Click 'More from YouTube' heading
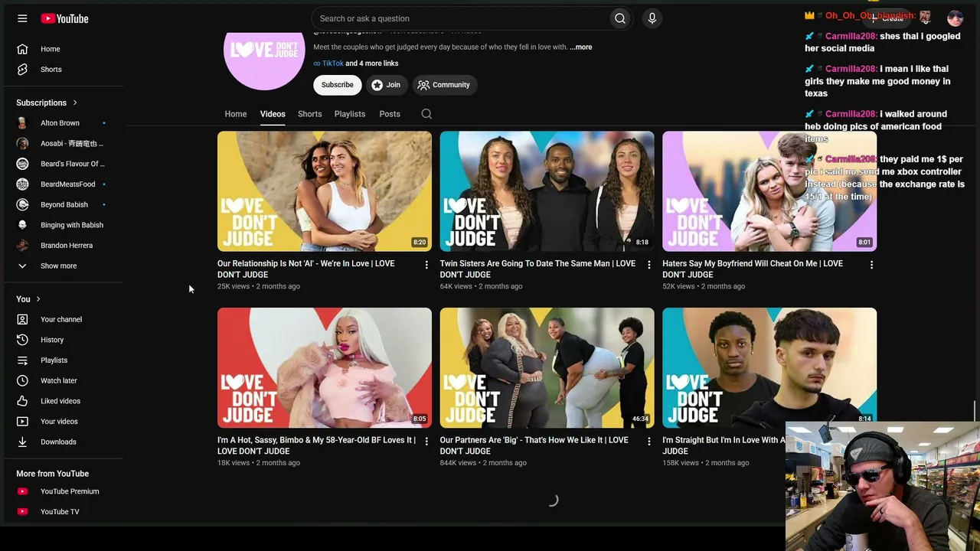The image size is (980, 551). tap(52, 474)
